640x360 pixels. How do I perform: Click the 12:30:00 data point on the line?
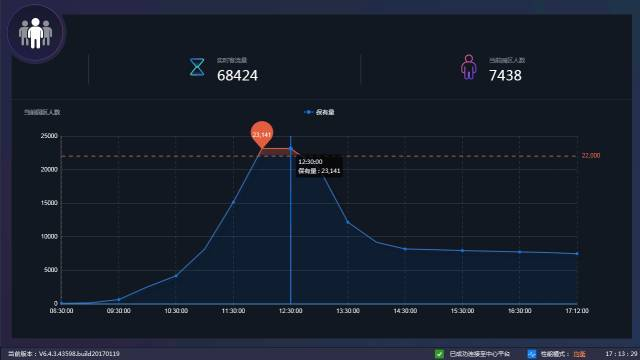[x=291, y=149]
